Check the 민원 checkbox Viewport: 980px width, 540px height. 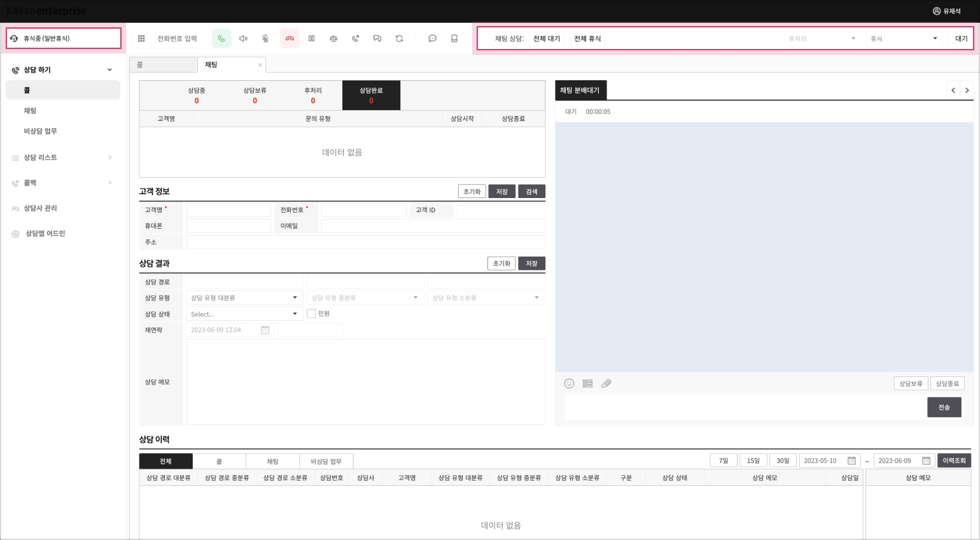click(311, 313)
